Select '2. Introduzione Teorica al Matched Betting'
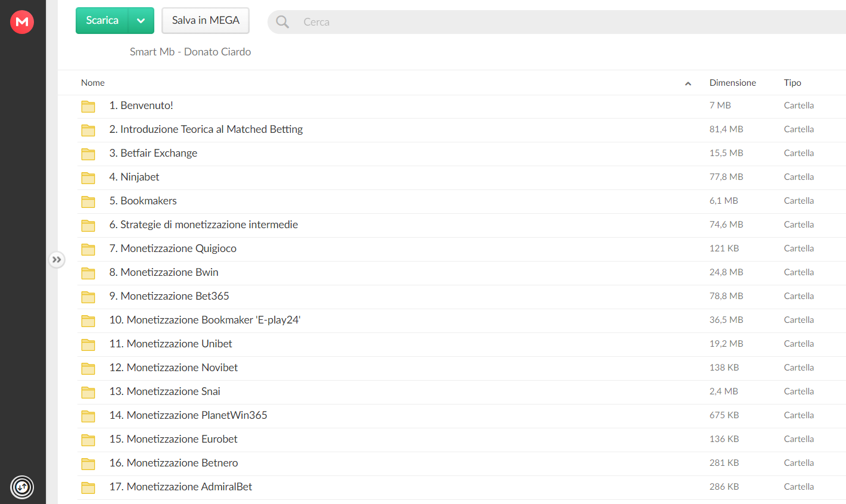 coord(206,129)
